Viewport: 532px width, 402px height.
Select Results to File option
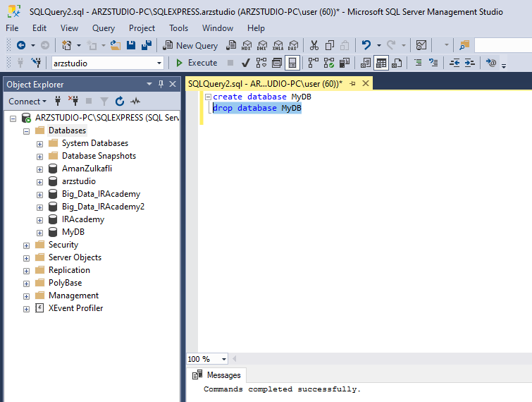pos(397,63)
